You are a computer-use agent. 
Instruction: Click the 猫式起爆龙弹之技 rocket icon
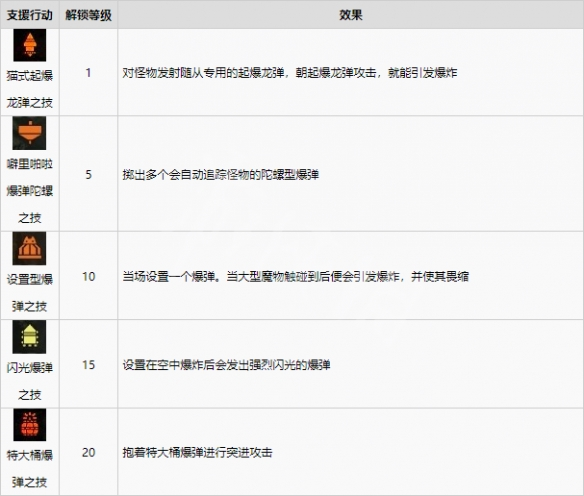[29, 45]
